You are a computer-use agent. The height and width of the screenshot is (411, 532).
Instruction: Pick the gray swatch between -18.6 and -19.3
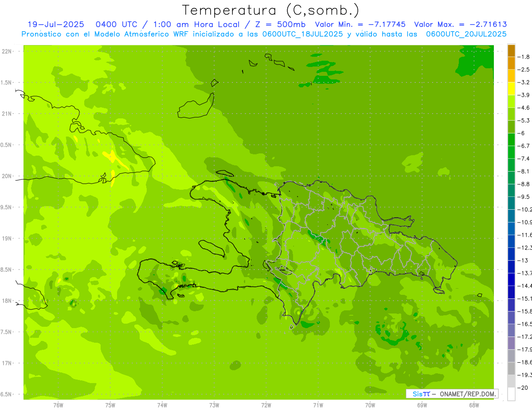[x=511, y=368]
